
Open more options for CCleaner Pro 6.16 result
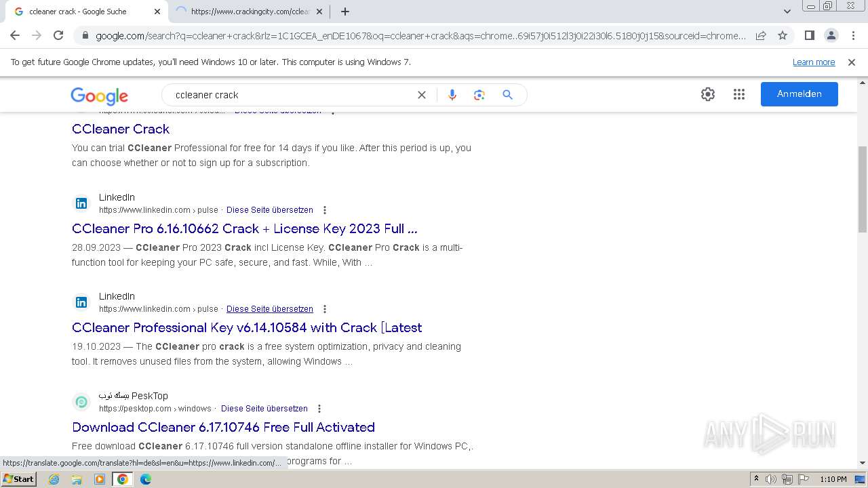pyautogui.click(x=324, y=210)
